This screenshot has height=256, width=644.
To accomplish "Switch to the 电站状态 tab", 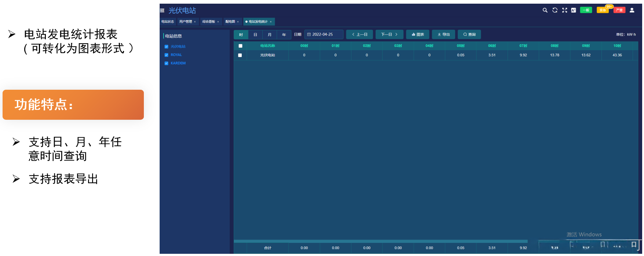I will pyautogui.click(x=168, y=22).
